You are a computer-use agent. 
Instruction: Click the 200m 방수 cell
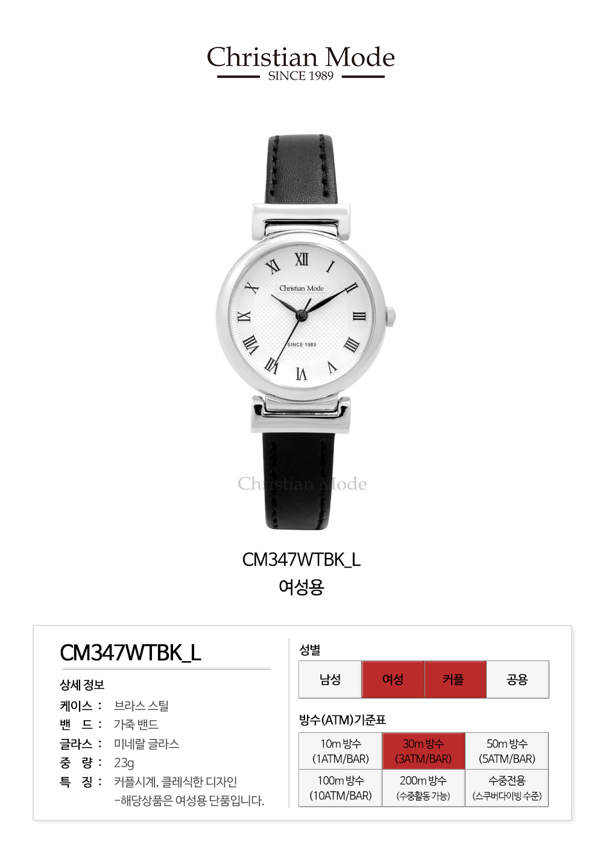point(424,788)
